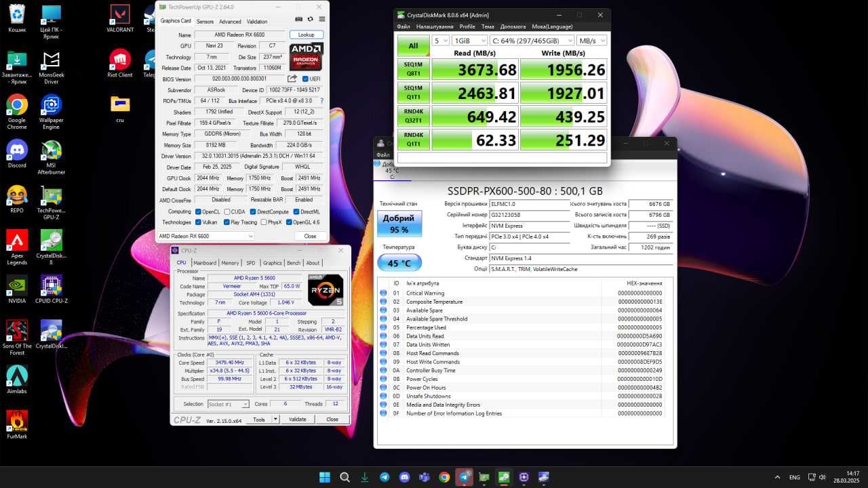The height and width of the screenshot is (488, 868).
Task: Click the empty comment field in CrystalDiskMark
Action: (502, 158)
